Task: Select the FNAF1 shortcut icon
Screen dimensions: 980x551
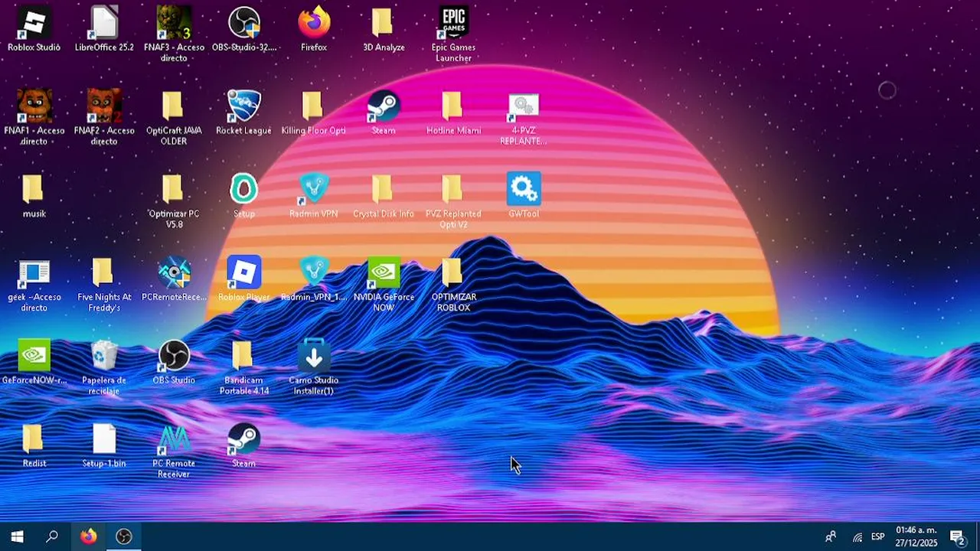Action: coord(34,107)
